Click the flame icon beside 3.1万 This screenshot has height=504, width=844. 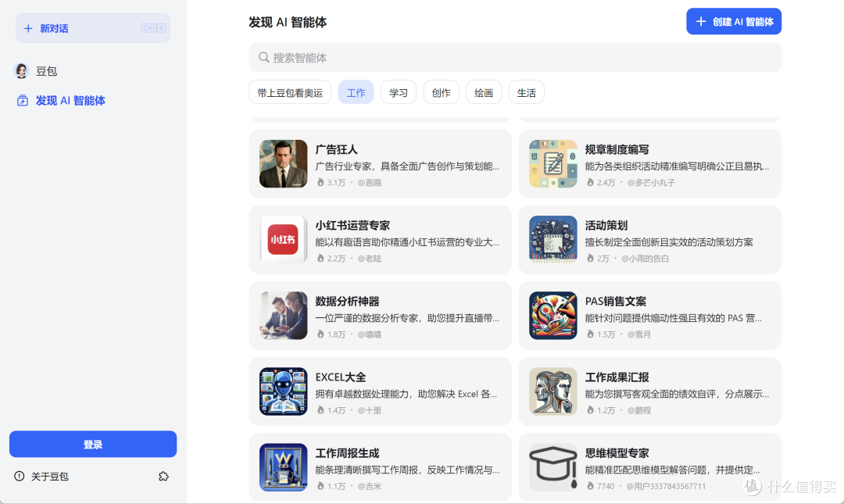[x=320, y=183]
